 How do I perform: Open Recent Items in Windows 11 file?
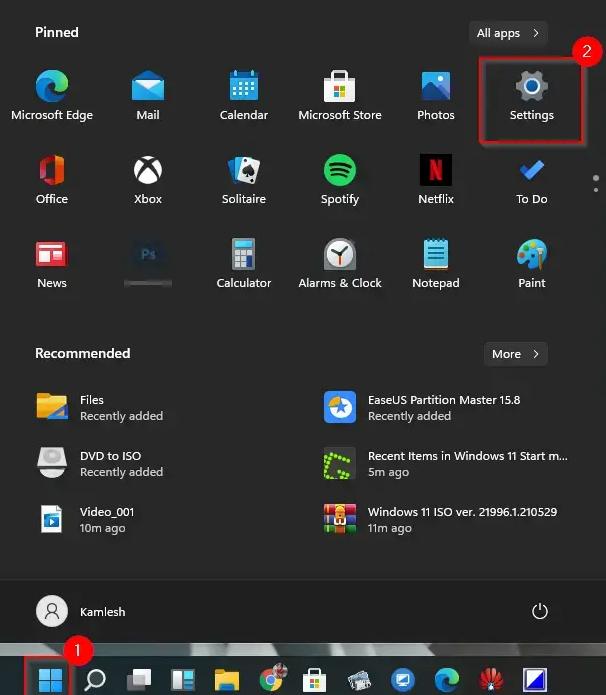click(x=446, y=463)
